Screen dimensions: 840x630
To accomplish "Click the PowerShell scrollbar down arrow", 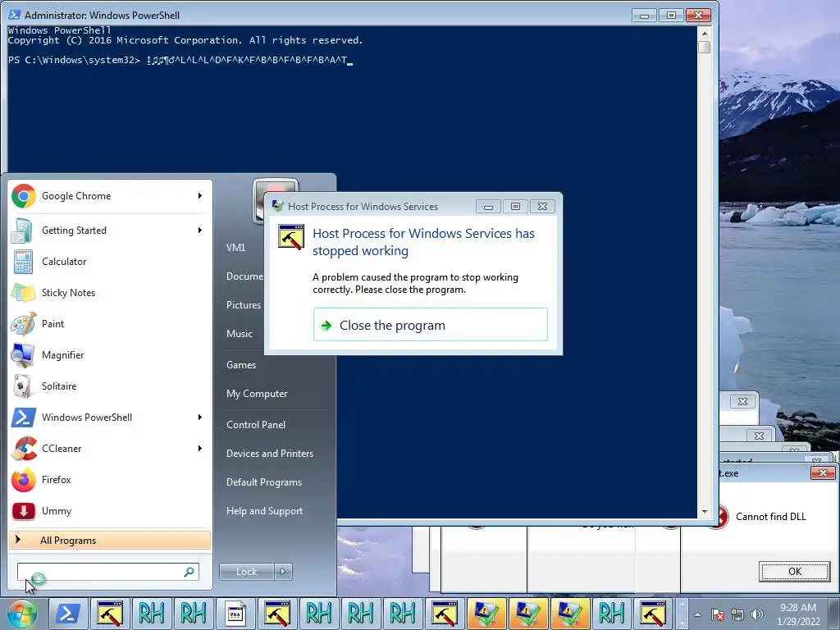I will click(705, 512).
